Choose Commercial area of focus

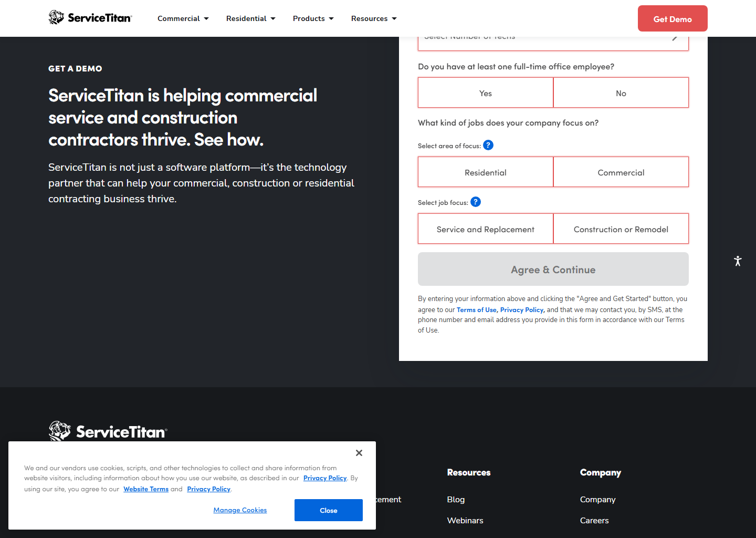coord(621,172)
